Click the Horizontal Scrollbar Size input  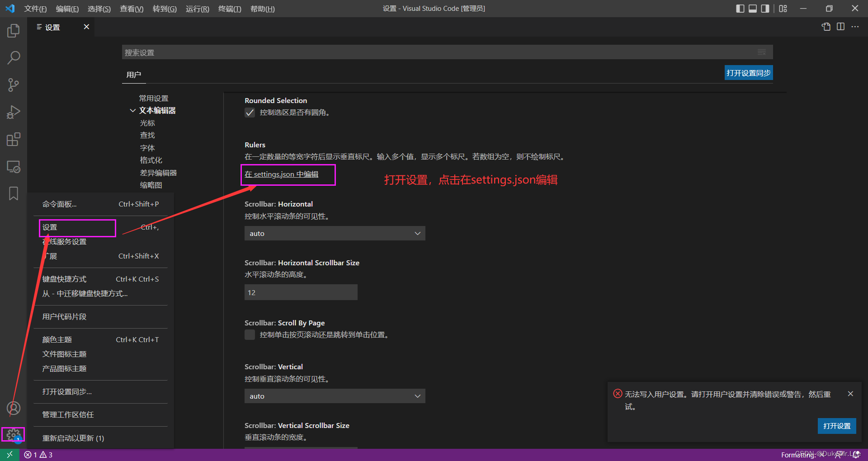point(301,292)
